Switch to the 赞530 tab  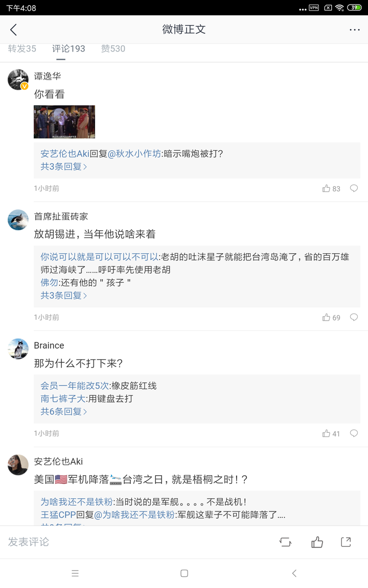click(x=113, y=49)
